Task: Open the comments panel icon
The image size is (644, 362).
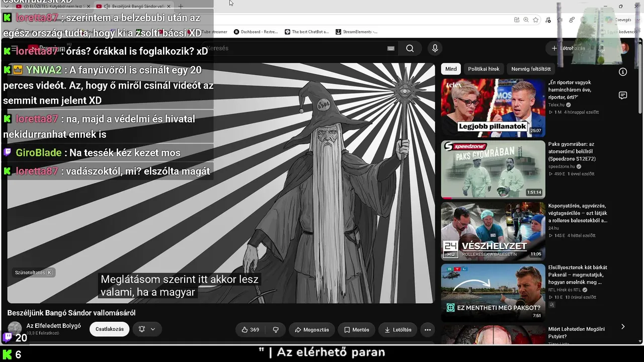Action: [x=623, y=96]
